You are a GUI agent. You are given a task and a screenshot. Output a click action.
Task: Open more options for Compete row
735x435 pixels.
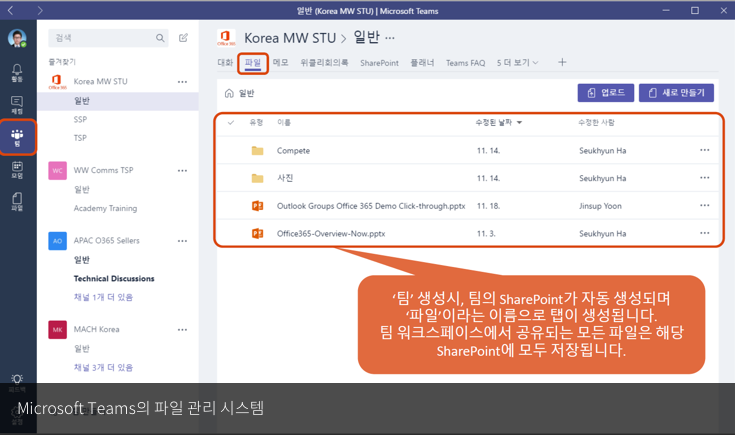click(x=705, y=150)
